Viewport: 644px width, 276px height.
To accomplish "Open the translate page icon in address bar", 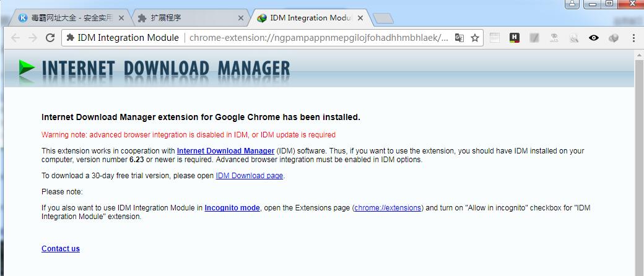I will [x=459, y=38].
